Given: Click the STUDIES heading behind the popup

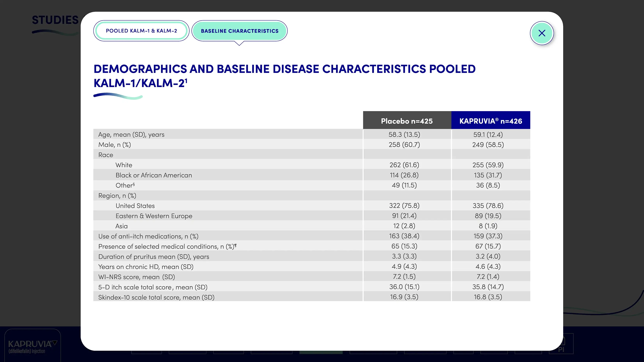Looking at the screenshot, I should click(x=55, y=20).
